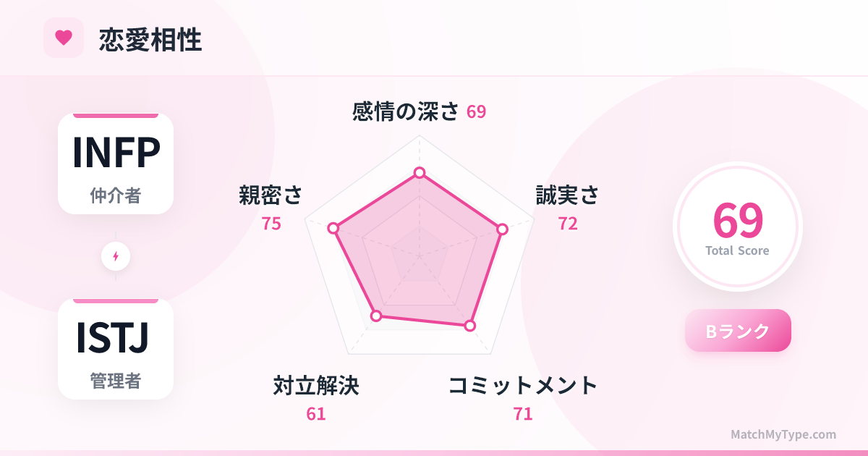This screenshot has width=868, height=456.
Task: Click the 感情の深さ axis label
Action: coord(406,111)
